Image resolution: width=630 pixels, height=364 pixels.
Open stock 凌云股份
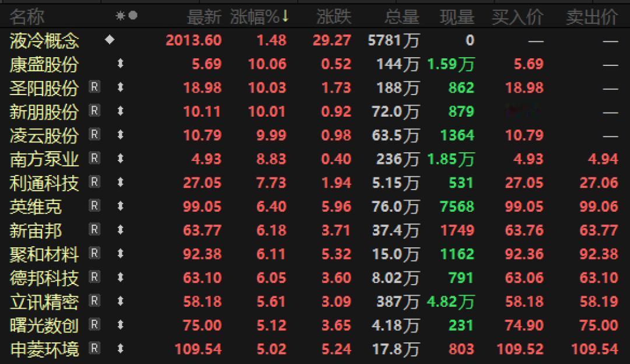(44, 136)
